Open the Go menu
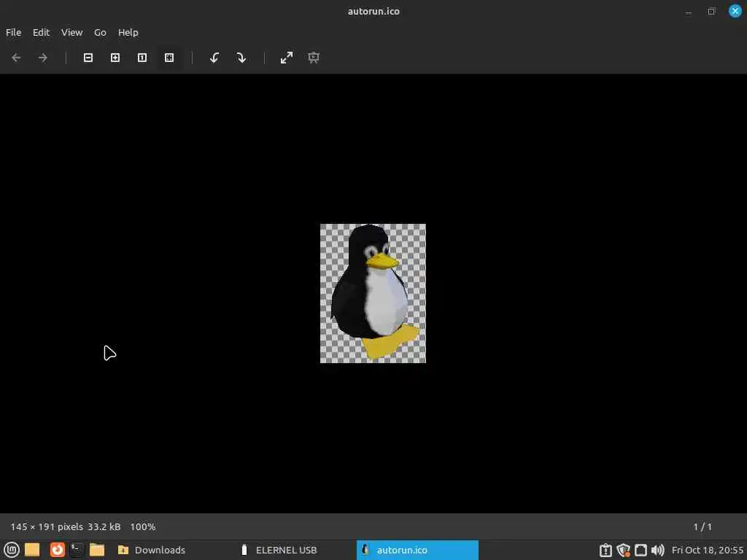Viewport: 747px width, 560px height. pyautogui.click(x=100, y=32)
